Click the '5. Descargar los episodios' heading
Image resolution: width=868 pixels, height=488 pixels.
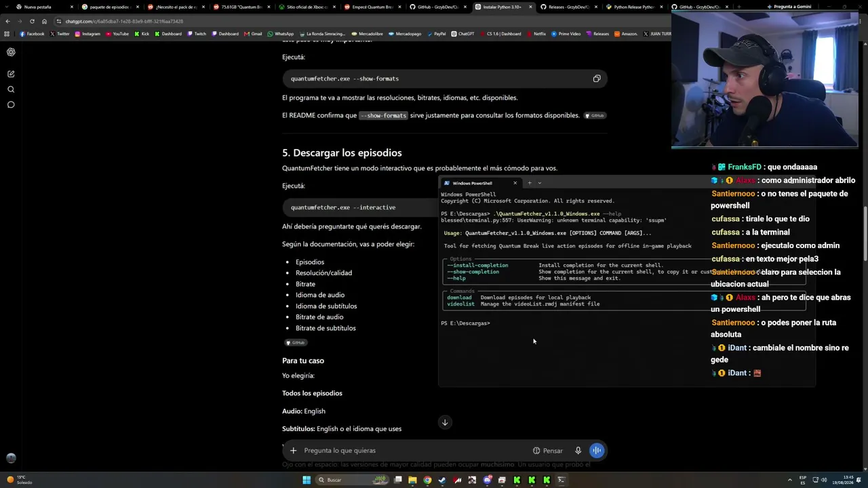342,153
